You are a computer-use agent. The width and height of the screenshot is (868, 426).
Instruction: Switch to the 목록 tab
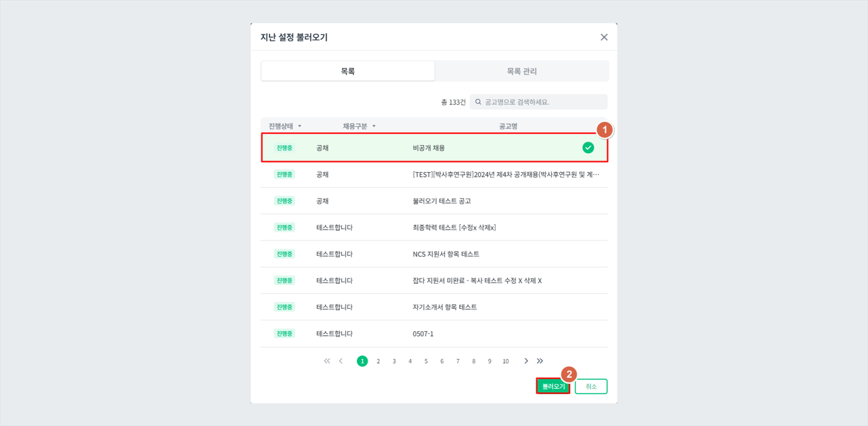347,70
